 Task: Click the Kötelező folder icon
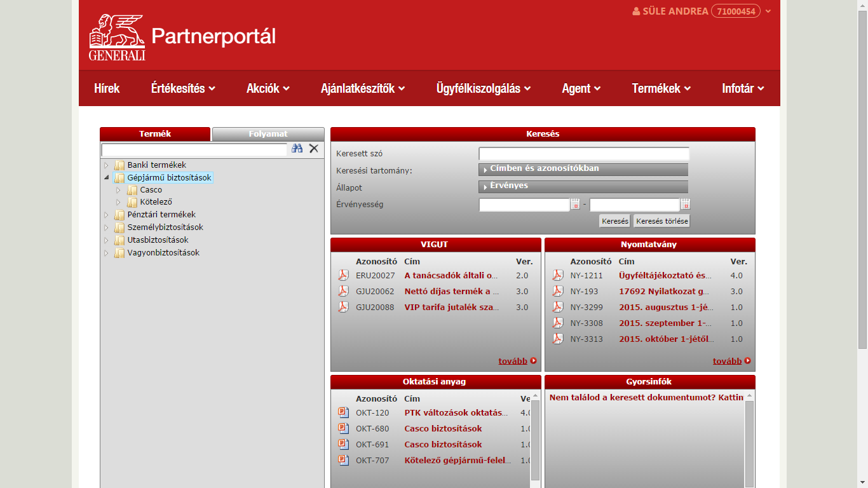[132, 202]
